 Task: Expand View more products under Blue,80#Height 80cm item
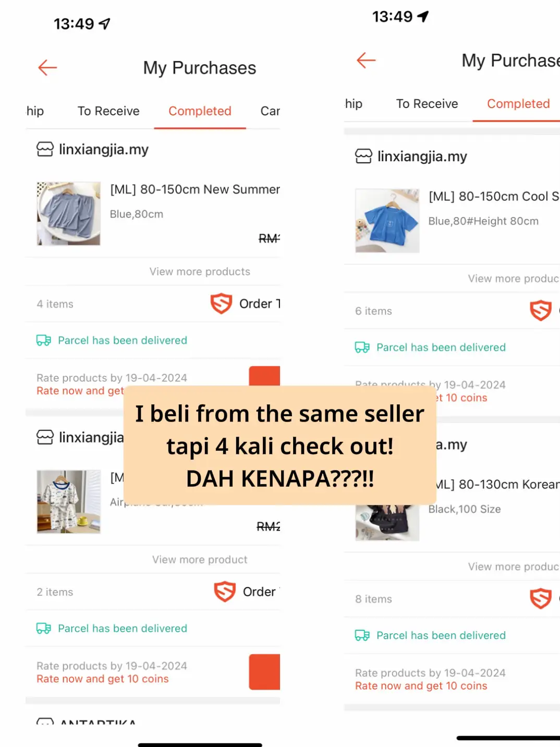click(x=514, y=279)
